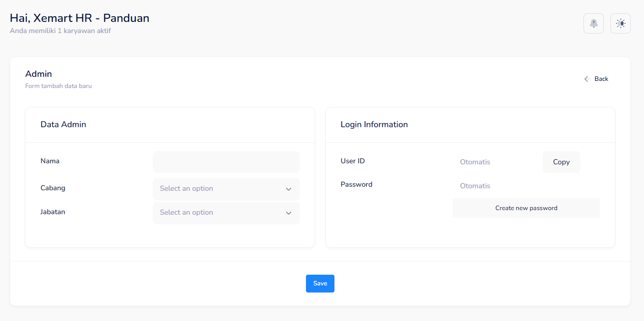This screenshot has width=644, height=321.
Task: Submit the form with the Save button
Action: (x=320, y=283)
